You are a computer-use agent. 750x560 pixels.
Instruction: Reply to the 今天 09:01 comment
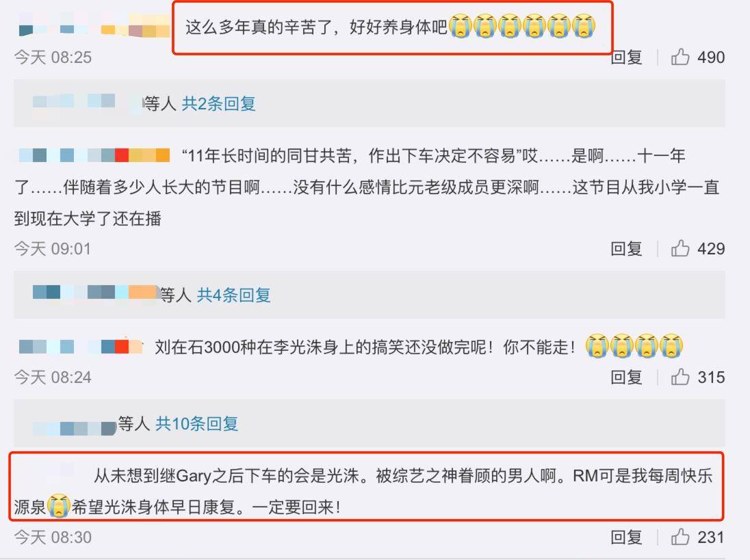(626, 248)
